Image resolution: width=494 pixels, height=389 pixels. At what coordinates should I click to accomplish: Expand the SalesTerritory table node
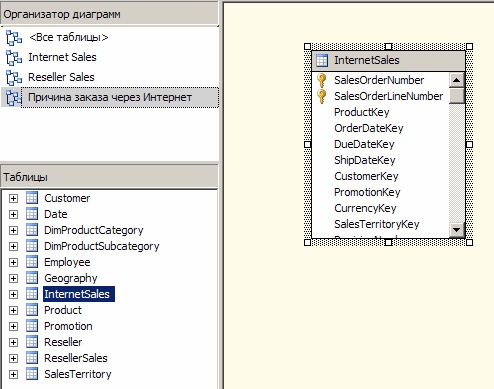point(13,374)
